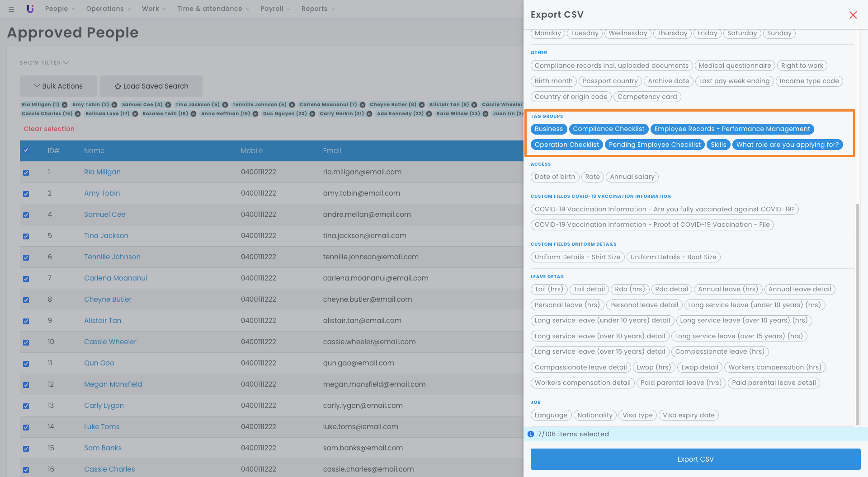Screen dimensions: 868x477
Task: Remove Tina Jackson chip via x icon
Action: click(225, 105)
